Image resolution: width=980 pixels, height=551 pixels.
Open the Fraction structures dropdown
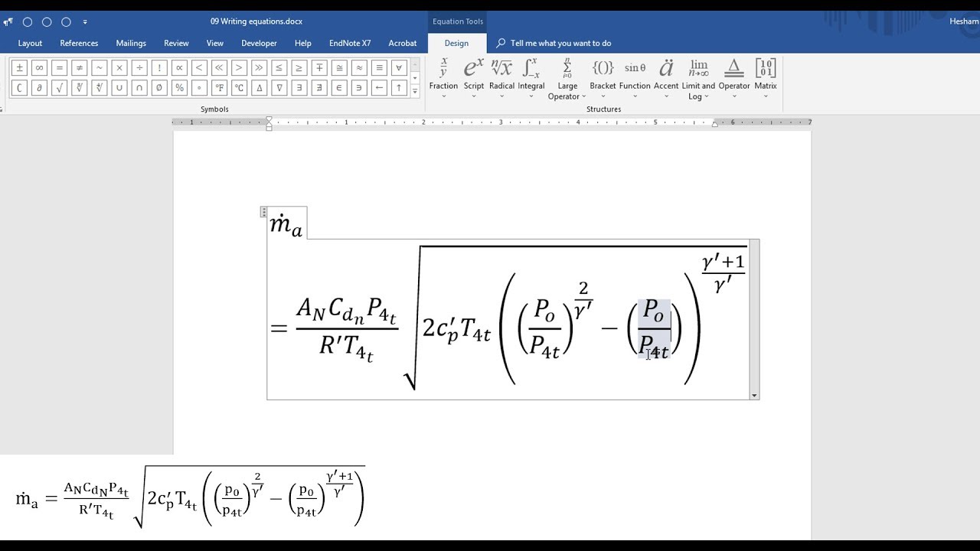click(x=443, y=78)
